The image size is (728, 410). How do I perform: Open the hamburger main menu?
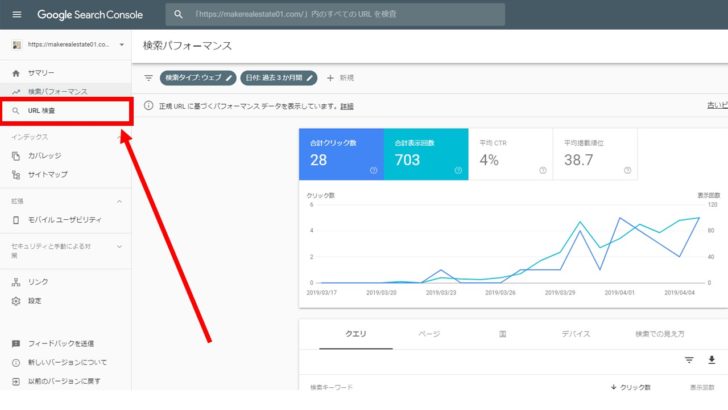(x=16, y=15)
